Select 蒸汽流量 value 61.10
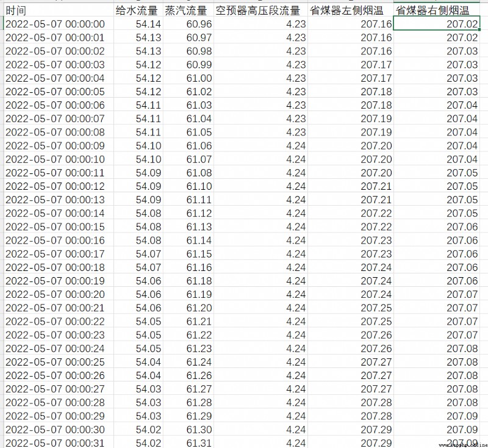Viewport: 488px width, 448px height. pyautogui.click(x=188, y=186)
